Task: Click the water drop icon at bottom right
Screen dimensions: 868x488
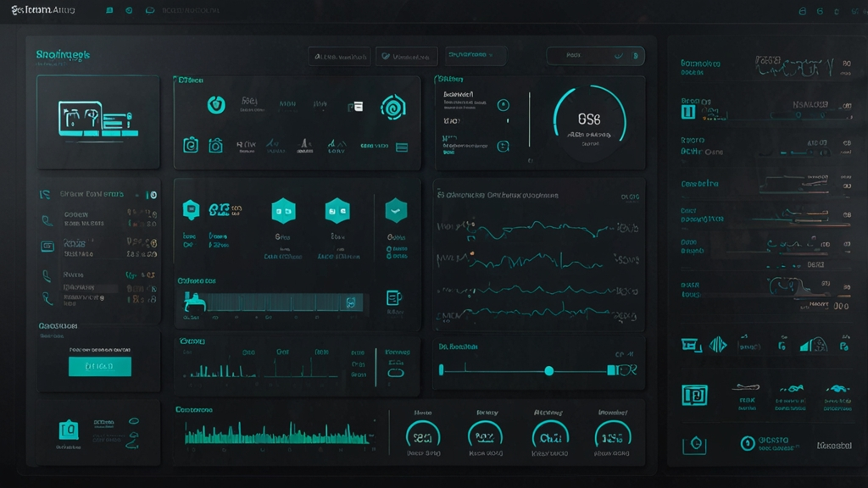Action: pyautogui.click(x=695, y=442)
